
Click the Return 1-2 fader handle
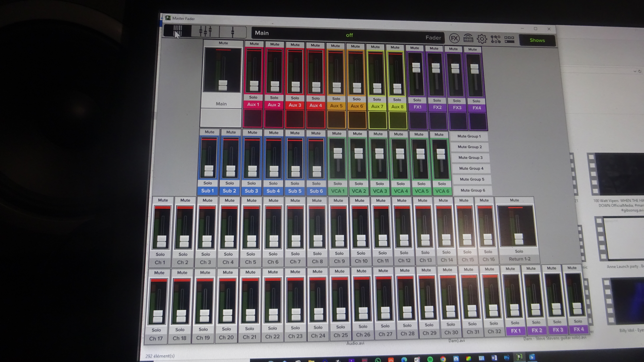point(519,239)
